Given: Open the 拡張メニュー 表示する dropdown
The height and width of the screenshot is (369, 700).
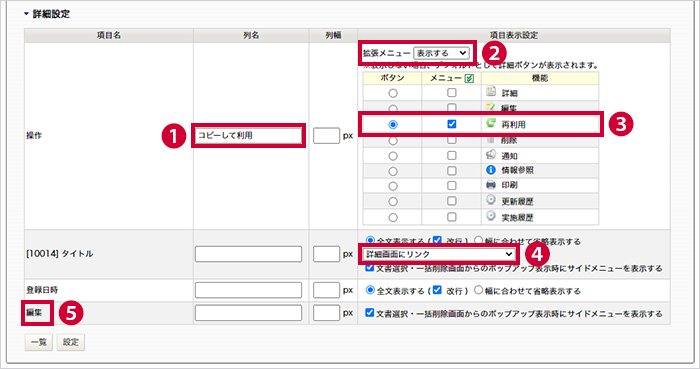Looking at the screenshot, I should pos(441,53).
